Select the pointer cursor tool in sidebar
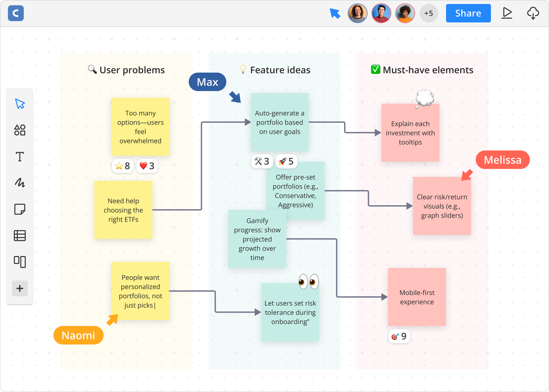 [x=20, y=104]
